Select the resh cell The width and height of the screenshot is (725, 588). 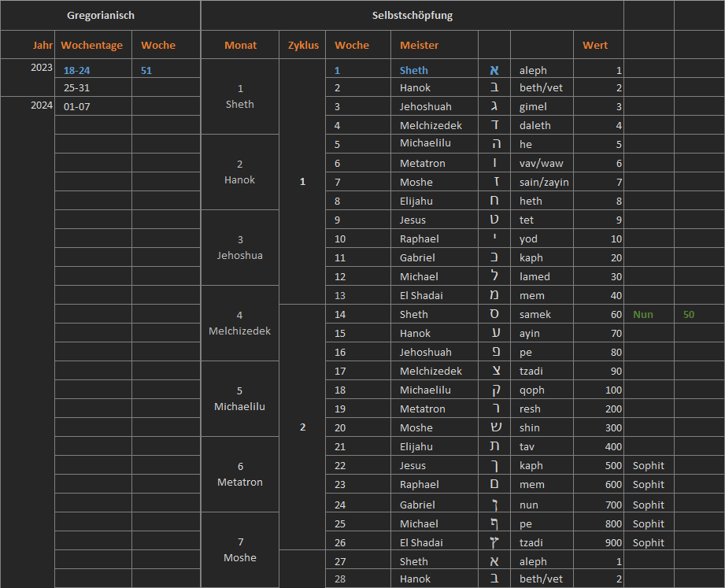[542, 409]
